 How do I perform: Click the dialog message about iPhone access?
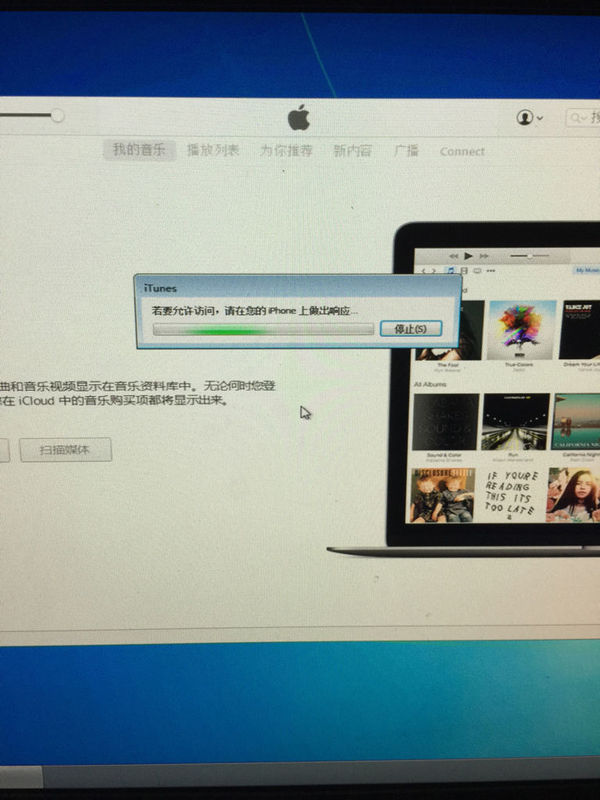pyautogui.click(x=255, y=310)
